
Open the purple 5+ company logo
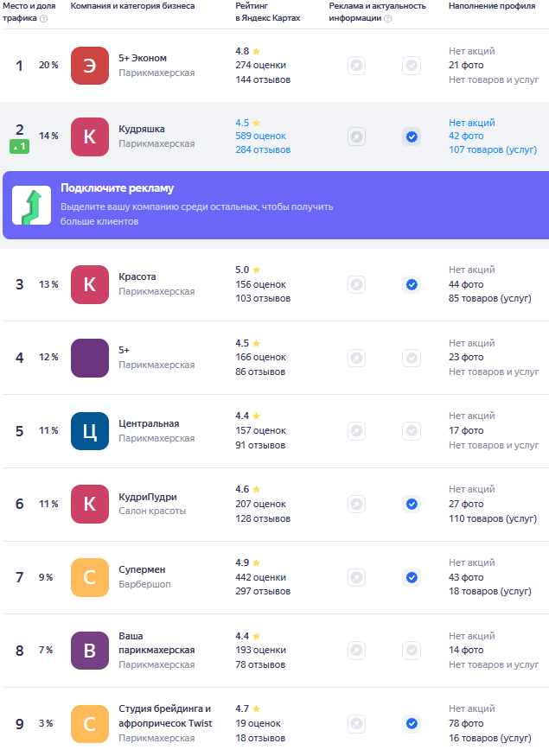(90, 358)
